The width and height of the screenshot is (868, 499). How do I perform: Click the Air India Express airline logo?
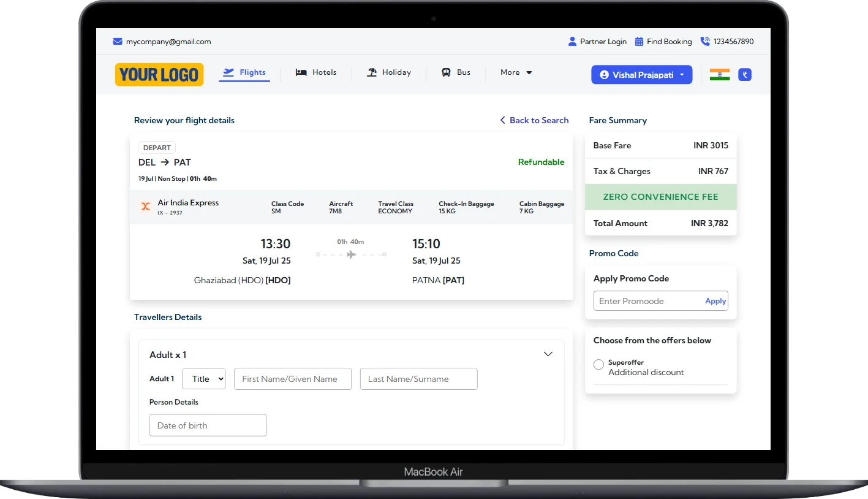[x=146, y=207]
